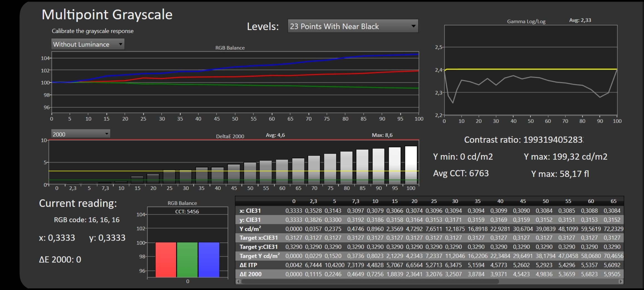Select the green bar in Current reading chart

(x=187, y=259)
